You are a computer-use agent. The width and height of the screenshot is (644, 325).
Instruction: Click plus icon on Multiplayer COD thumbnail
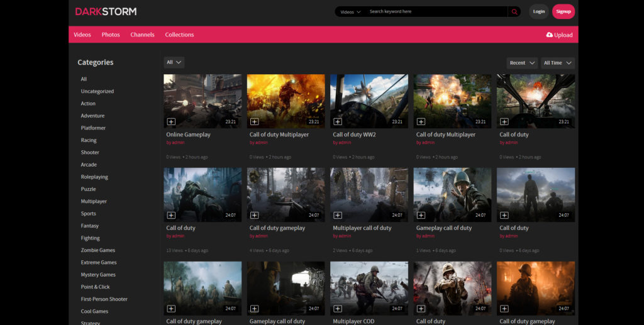click(338, 309)
